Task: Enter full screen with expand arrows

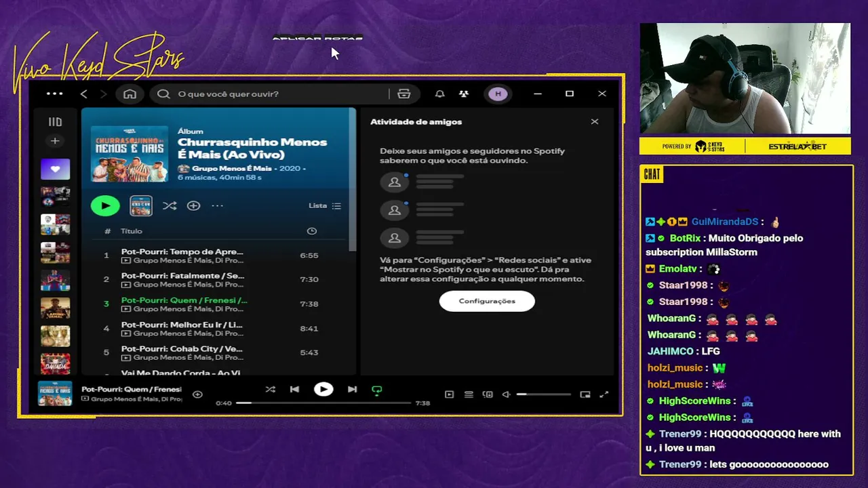Action: [604, 394]
